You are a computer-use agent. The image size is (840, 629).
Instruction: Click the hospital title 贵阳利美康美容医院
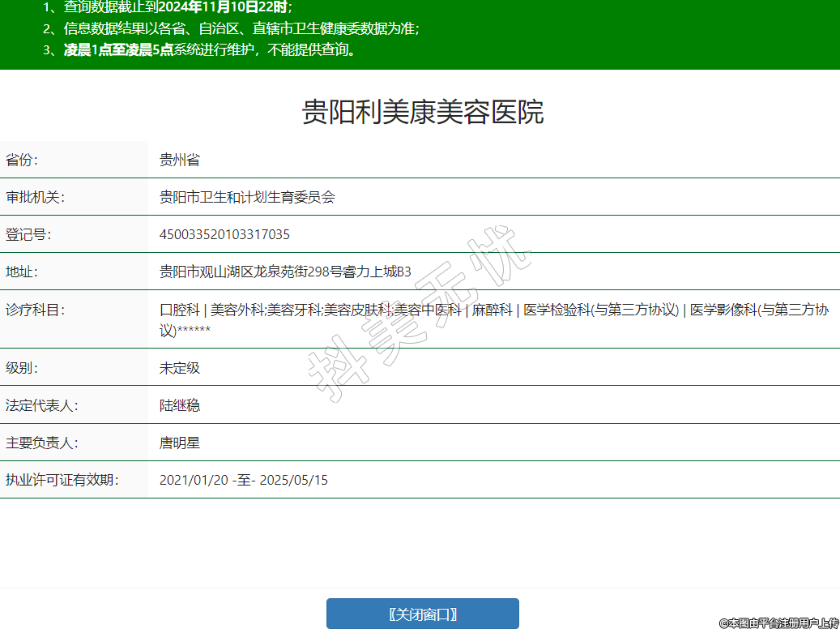click(x=422, y=112)
